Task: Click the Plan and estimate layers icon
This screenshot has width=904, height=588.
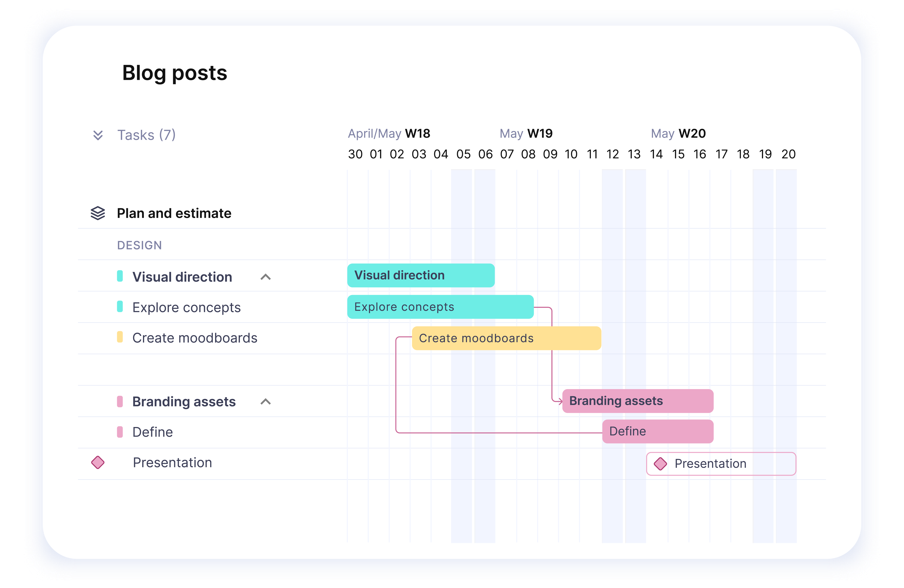Action: click(98, 213)
